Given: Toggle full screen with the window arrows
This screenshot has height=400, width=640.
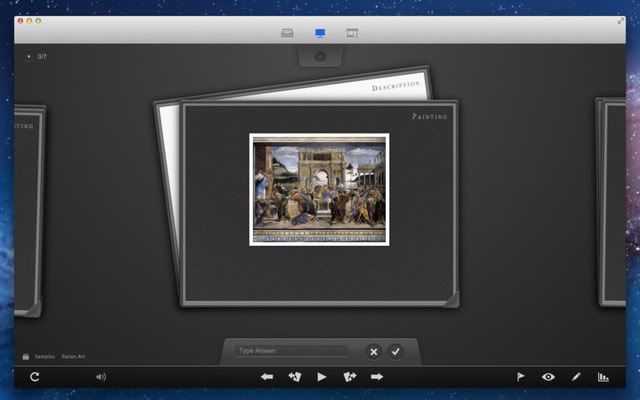Looking at the screenshot, I should (x=620, y=20).
